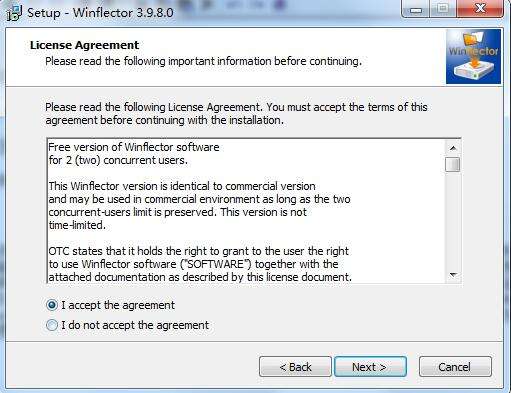The image size is (511, 393).
Task: Click the Winflector logo image
Action: (x=473, y=56)
